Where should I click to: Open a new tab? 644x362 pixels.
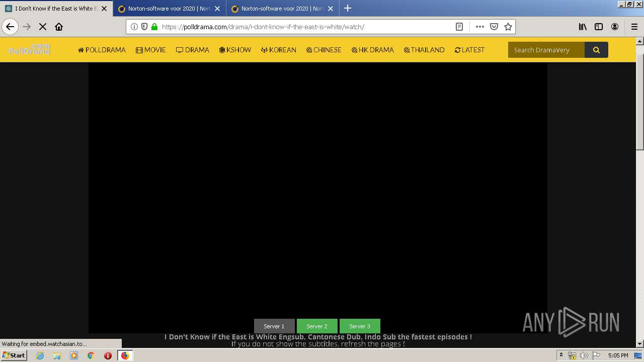tap(348, 8)
